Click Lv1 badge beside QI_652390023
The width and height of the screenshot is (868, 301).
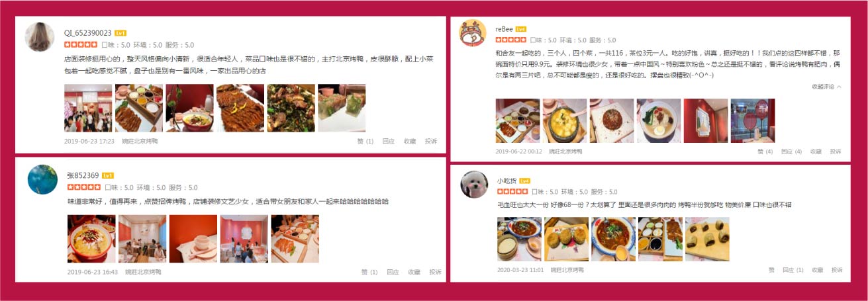[121, 32]
